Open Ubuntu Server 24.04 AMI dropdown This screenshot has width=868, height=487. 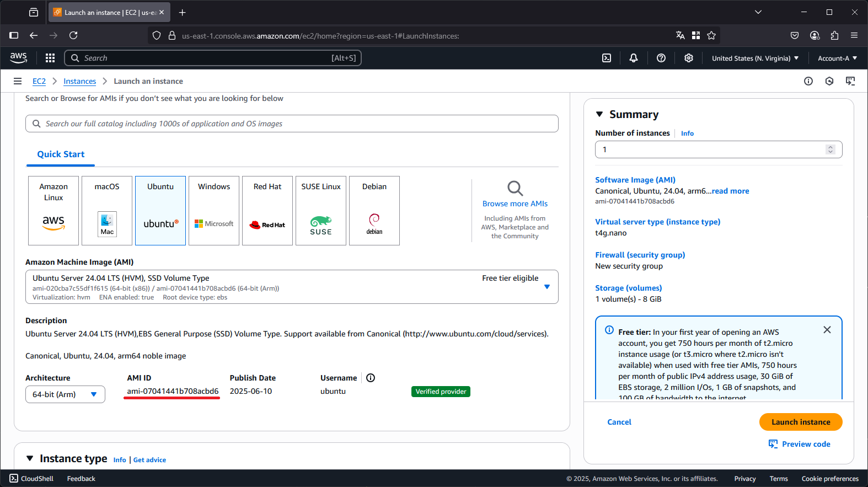coord(292,287)
